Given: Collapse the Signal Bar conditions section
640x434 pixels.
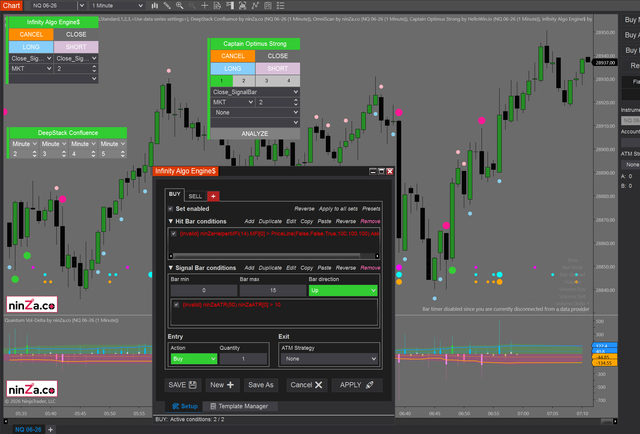Looking at the screenshot, I should point(171,268).
